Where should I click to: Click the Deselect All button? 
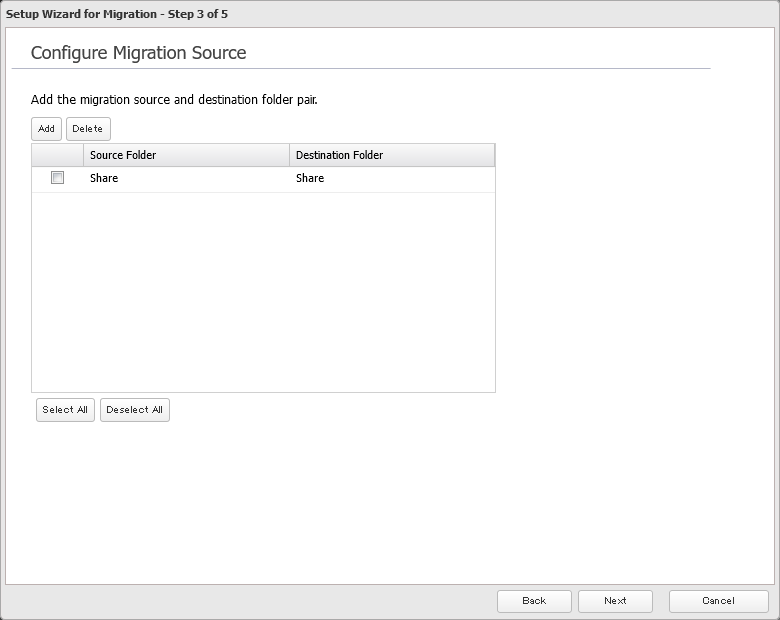pos(135,410)
